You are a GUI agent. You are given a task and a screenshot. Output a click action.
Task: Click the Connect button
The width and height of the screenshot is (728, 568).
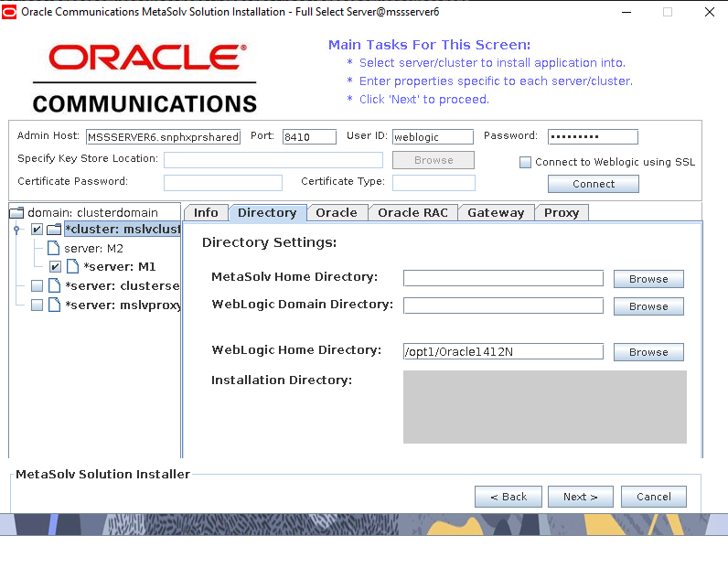point(594,184)
